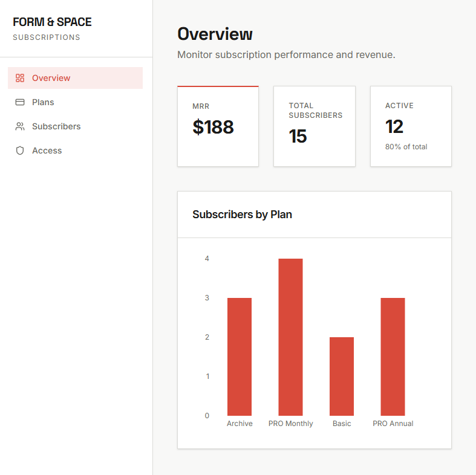Click the Basic plan bar

(342, 376)
